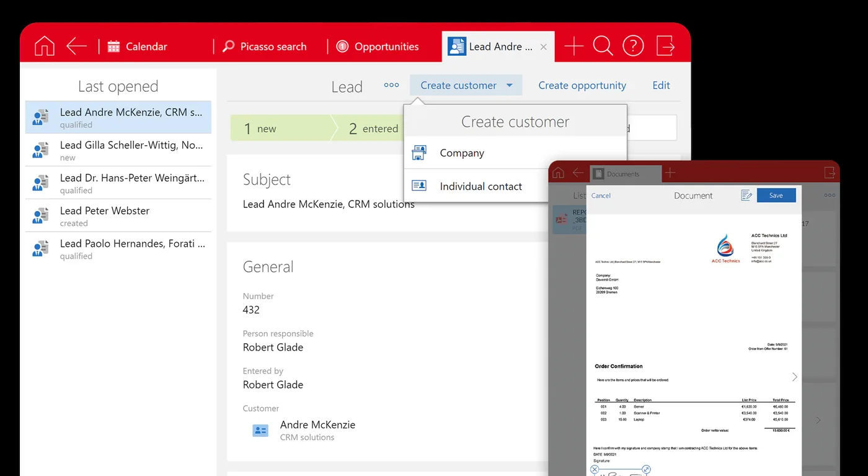
Task: Click the back arrow in red toolbar
Action: click(77, 47)
